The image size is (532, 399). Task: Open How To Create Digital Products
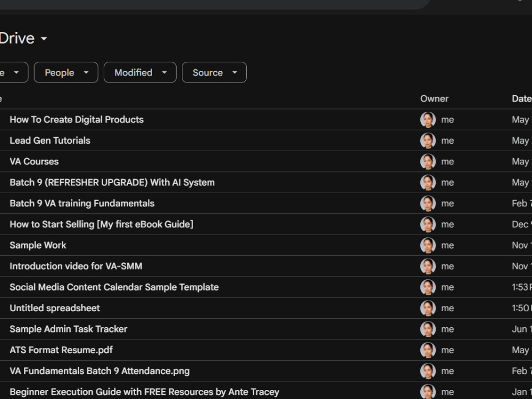(77, 119)
